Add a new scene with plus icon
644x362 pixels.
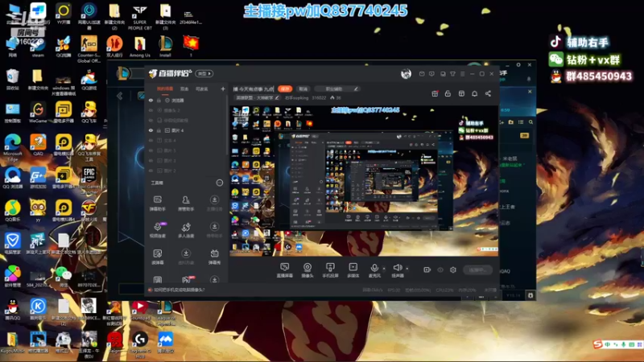click(223, 88)
